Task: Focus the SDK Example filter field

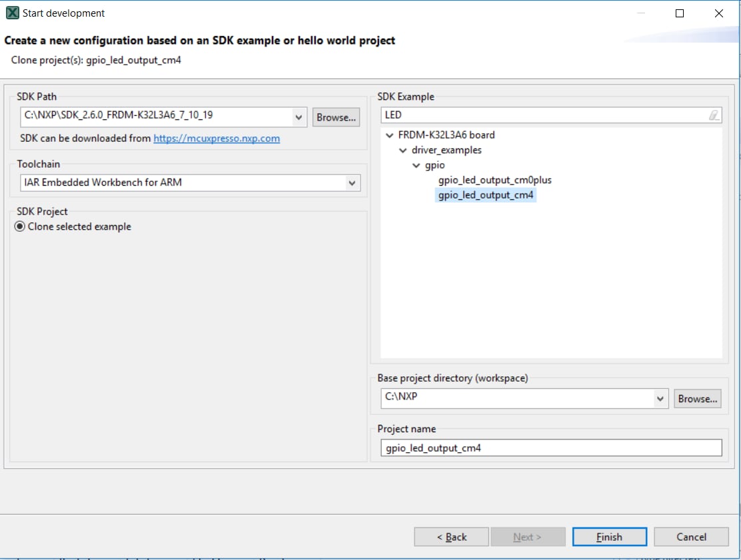Action: pos(543,115)
